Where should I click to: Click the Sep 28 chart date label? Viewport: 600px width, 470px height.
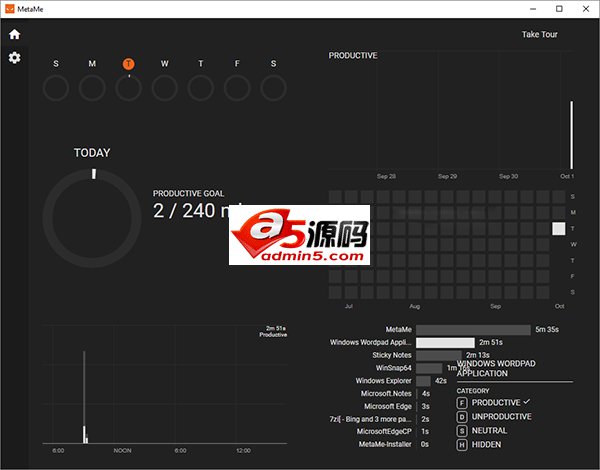tap(386, 176)
